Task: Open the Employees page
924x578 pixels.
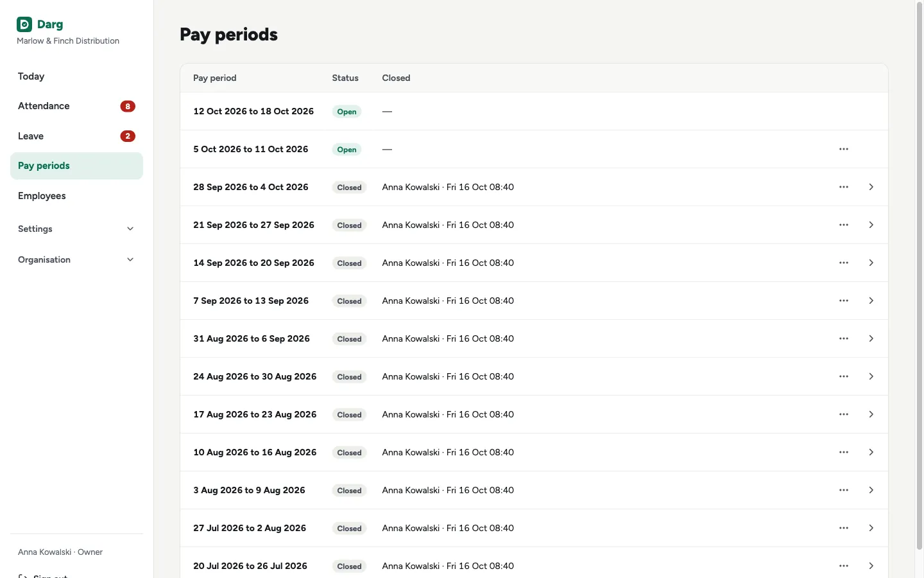Action: tap(76, 196)
